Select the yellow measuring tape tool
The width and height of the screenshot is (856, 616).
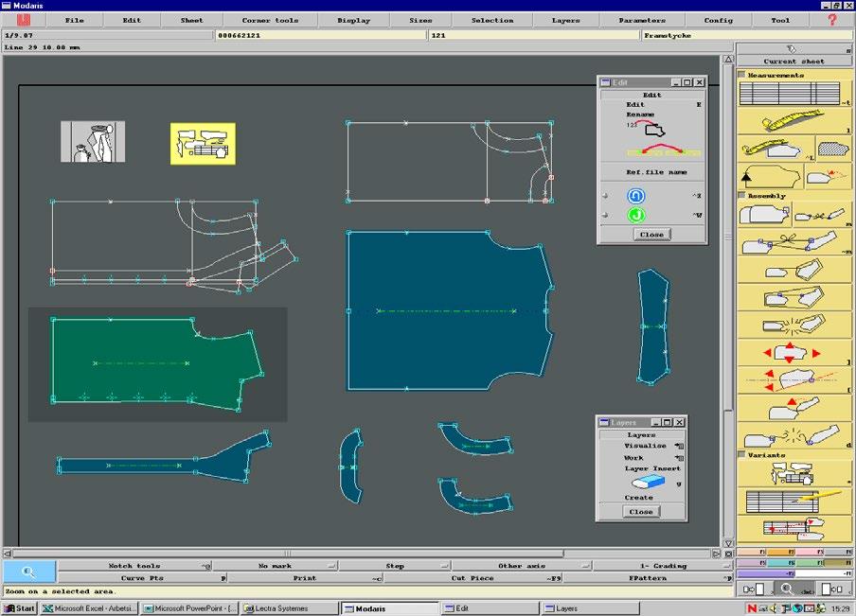tap(794, 120)
